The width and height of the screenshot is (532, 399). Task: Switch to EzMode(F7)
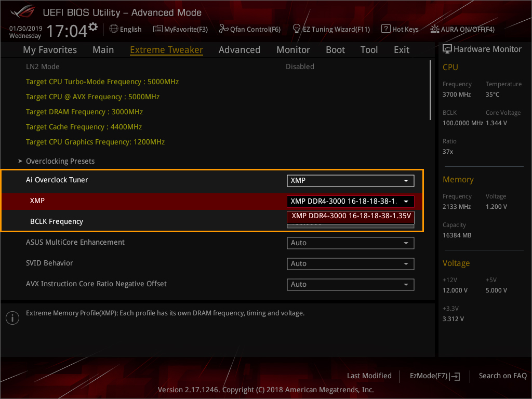click(435, 376)
